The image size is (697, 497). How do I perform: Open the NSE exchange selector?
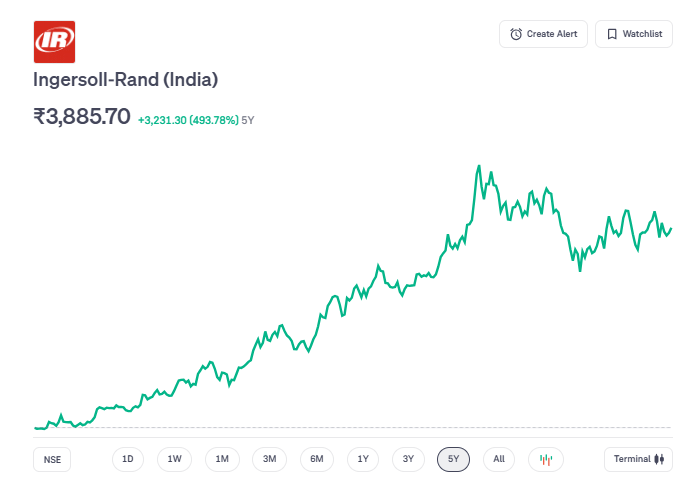pyautogui.click(x=52, y=460)
